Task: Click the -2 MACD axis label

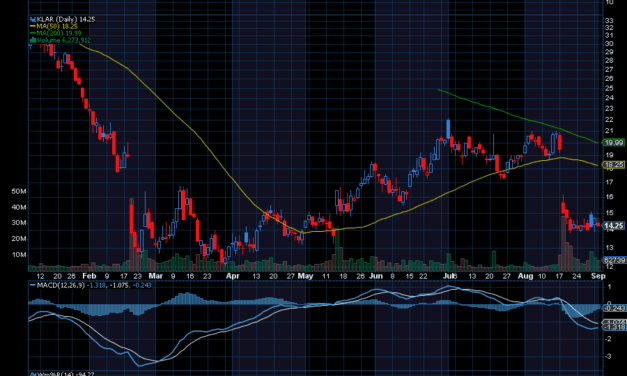Action: [609, 338]
